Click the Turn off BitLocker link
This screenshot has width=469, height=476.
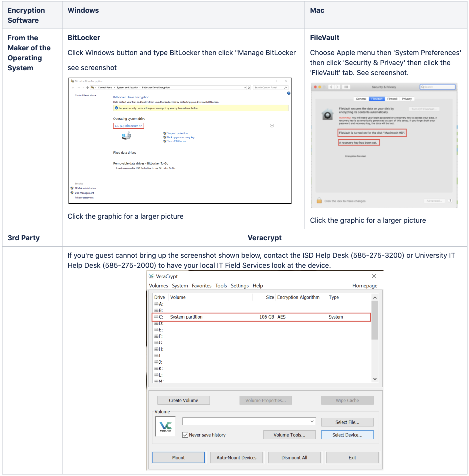176,141
